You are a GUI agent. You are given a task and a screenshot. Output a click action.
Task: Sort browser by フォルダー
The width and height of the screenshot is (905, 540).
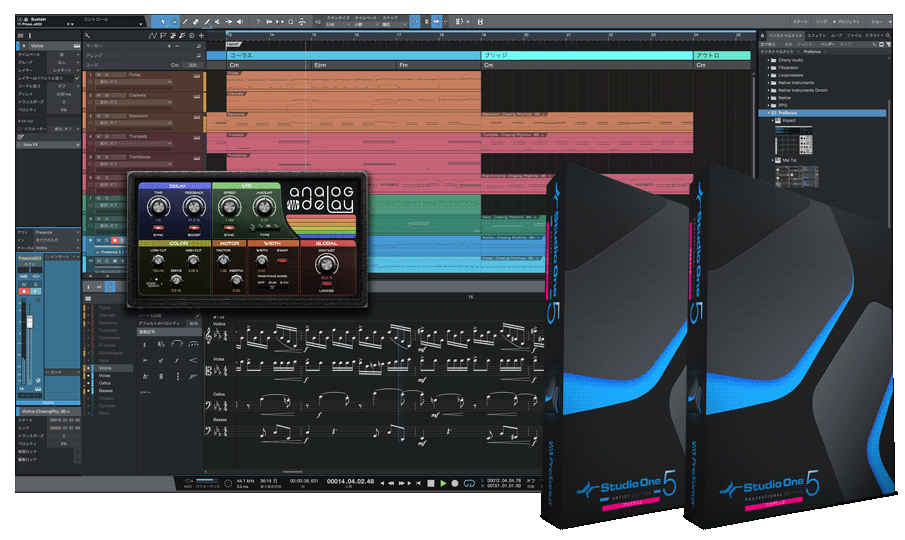804,44
